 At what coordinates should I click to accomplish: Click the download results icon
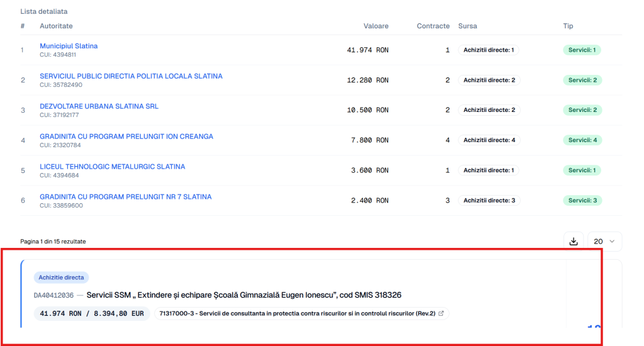574,242
